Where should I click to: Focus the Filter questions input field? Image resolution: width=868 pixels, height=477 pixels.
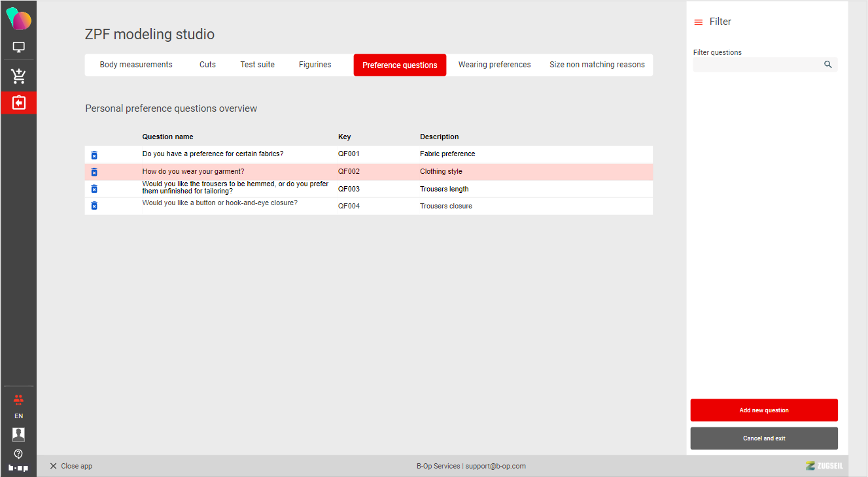[x=756, y=65]
